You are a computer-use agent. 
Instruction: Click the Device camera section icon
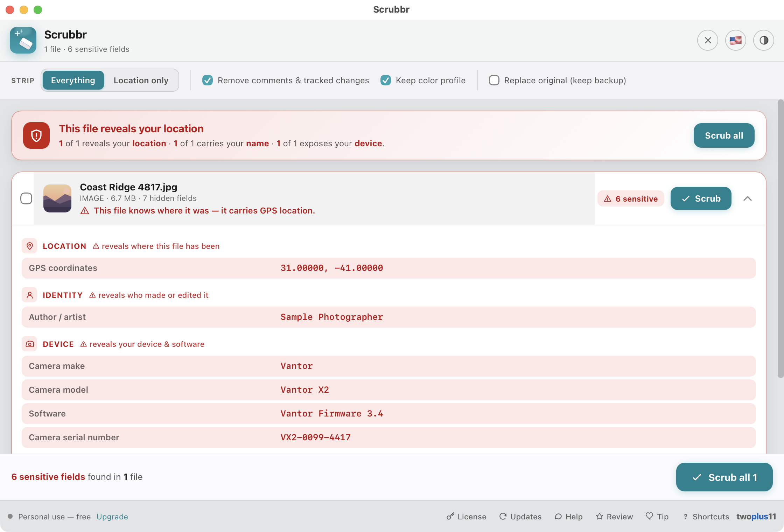[x=30, y=344]
